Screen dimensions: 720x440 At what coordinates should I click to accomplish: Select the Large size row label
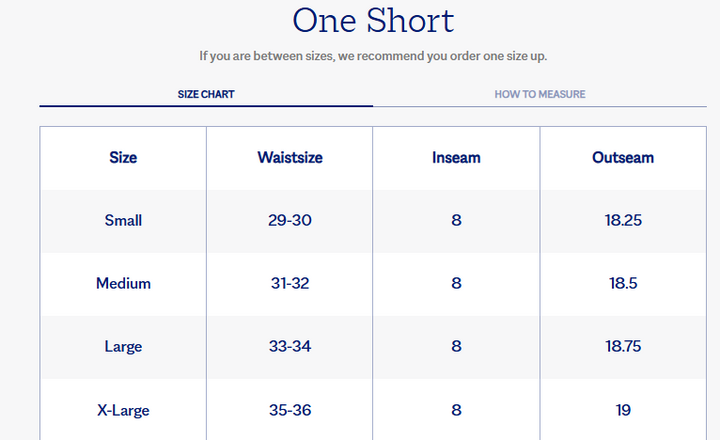point(123,347)
